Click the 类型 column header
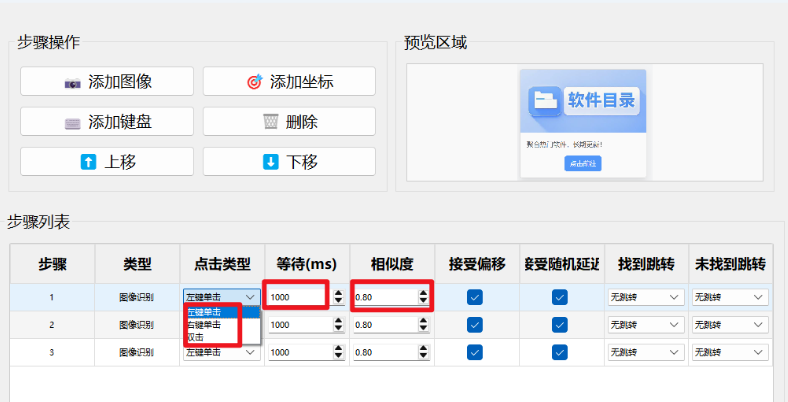The image size is (788, 402). tap(137, 264)
